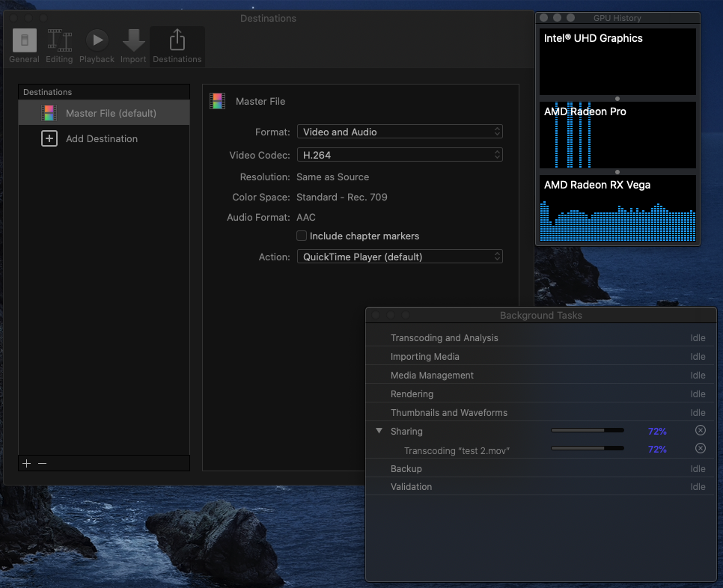723x588 pixels.
Task: Collapse the Sharing disclosure triangle
Action: coord(379,431)
